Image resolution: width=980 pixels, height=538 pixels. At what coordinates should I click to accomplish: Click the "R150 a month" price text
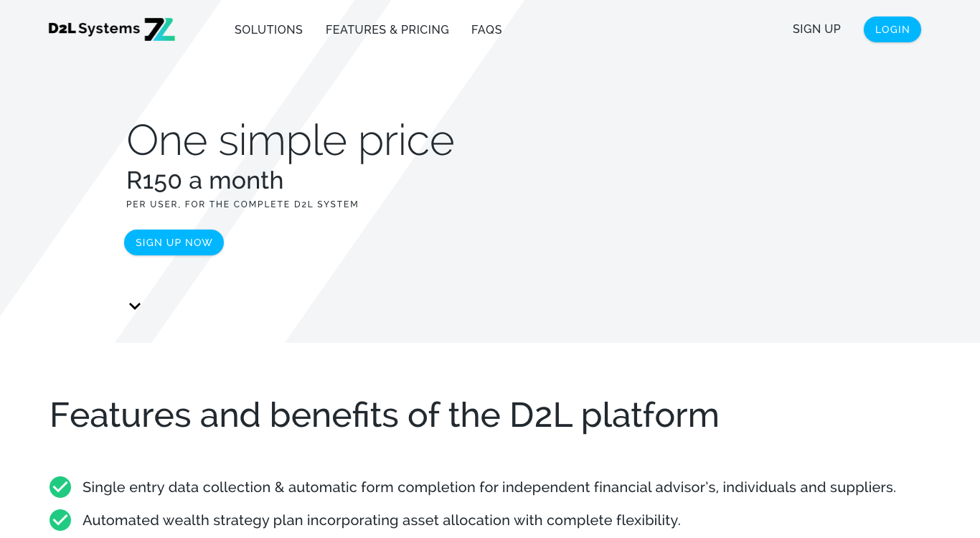point(204,181)
